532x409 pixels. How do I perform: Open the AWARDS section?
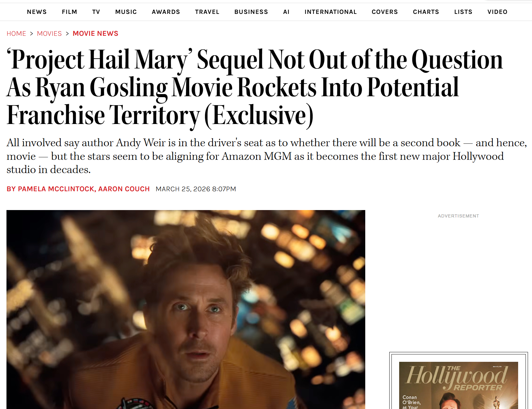(166, 12)
